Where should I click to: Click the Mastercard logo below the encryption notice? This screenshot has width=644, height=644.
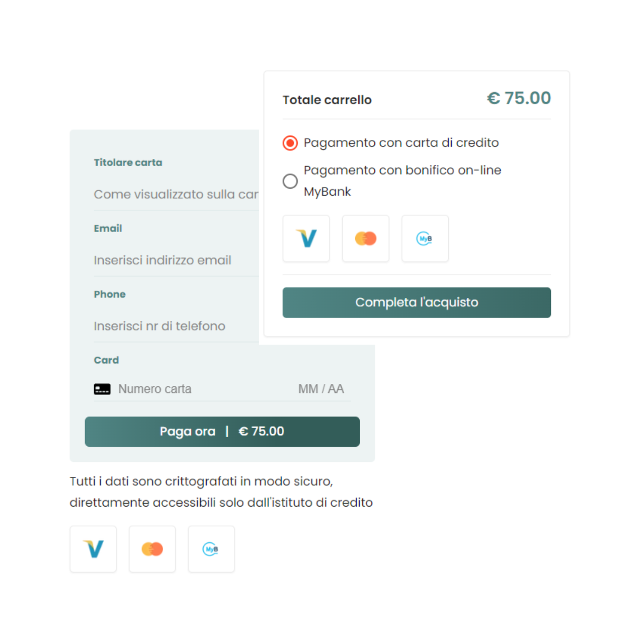tap(152, 549)
